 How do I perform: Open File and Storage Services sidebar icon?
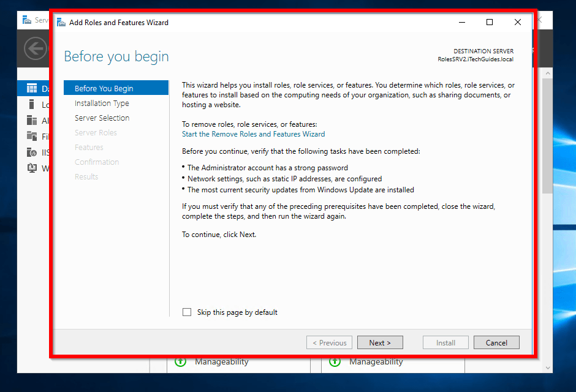click(x=32, y=137)
